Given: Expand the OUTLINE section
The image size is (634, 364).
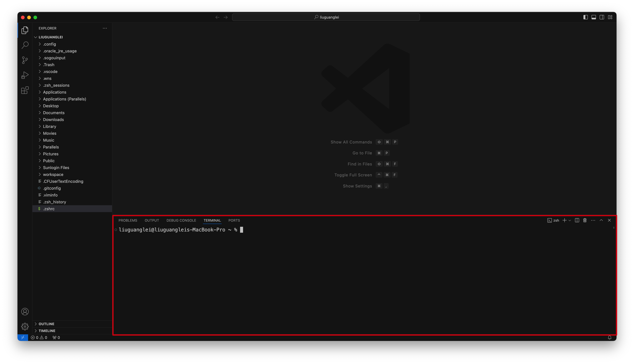Looking at the screenshot, I should tap(46, 324).
